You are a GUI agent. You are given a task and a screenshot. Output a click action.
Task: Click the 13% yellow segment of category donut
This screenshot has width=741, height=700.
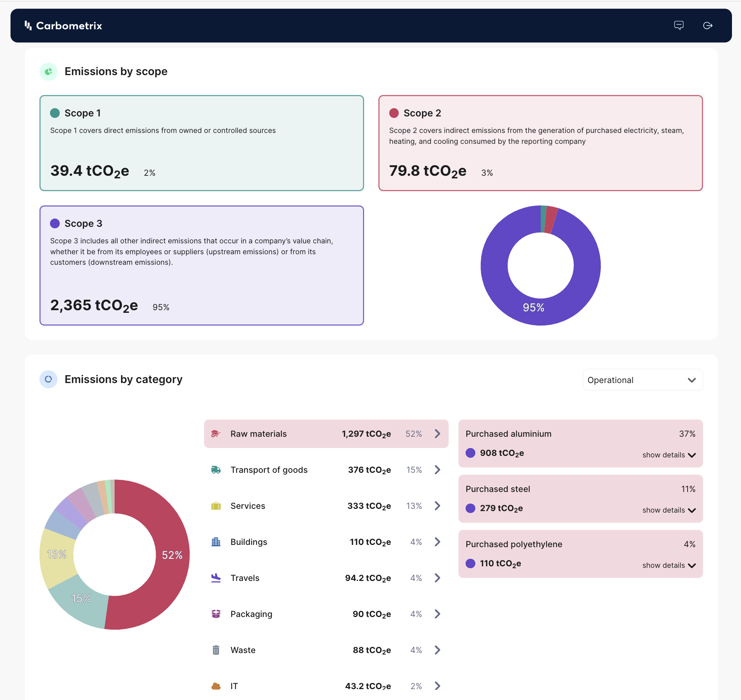coord(56,554)
